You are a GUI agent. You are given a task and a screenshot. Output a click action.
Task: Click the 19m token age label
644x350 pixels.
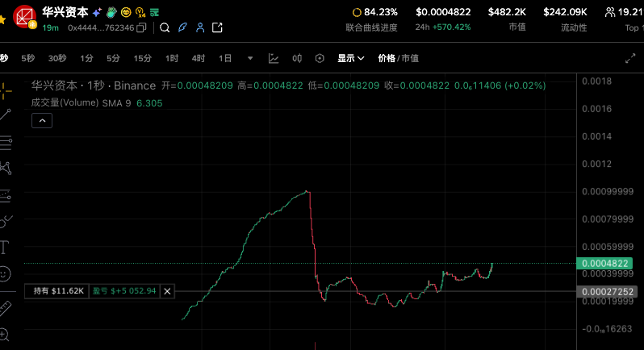(x=51, y=28)
